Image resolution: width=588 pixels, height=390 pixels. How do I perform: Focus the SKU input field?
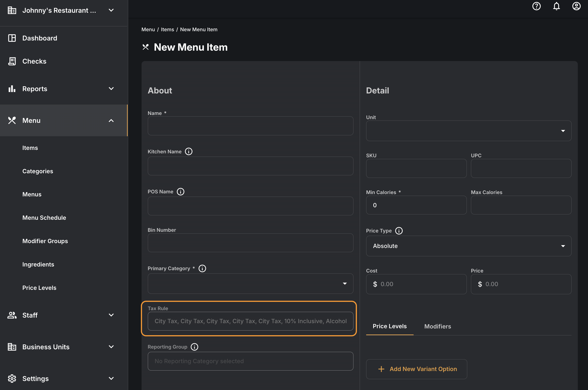pyautogui.click(x=416, y=168)
